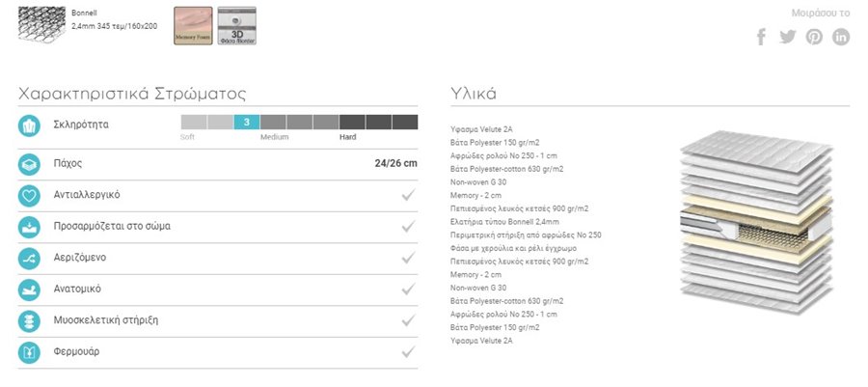868x387 pixels.
Task: Click the mattress layers diagram
Action: [757, 221]
